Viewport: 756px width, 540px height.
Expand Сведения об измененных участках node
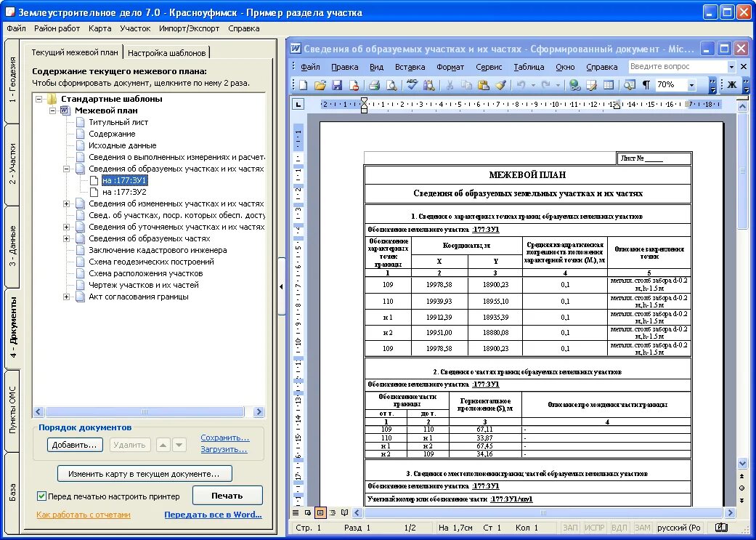(x=67, y=203)
